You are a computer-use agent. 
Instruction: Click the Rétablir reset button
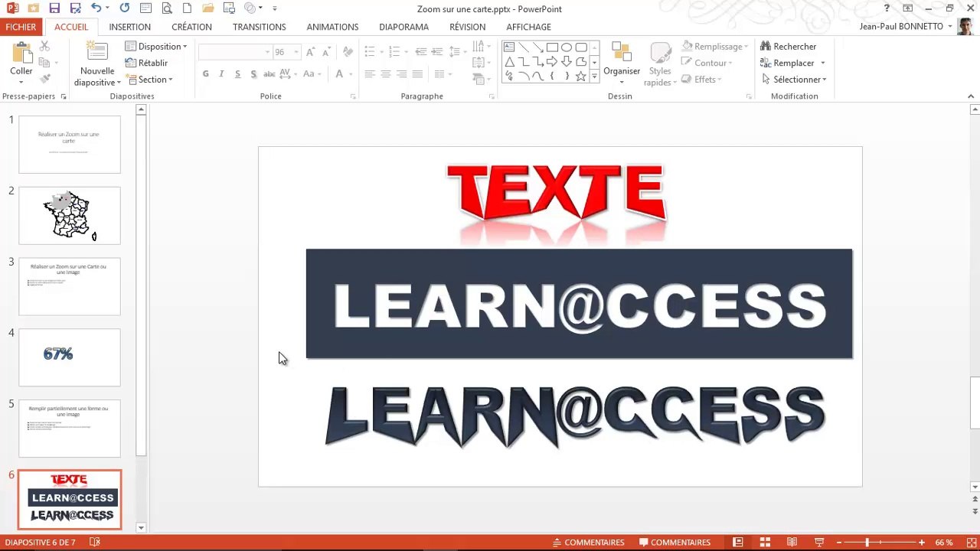(x=146, y=63)
